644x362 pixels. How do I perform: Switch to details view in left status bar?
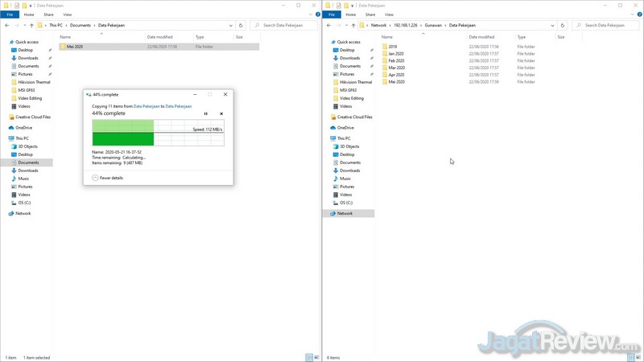[x=308, y=357]
